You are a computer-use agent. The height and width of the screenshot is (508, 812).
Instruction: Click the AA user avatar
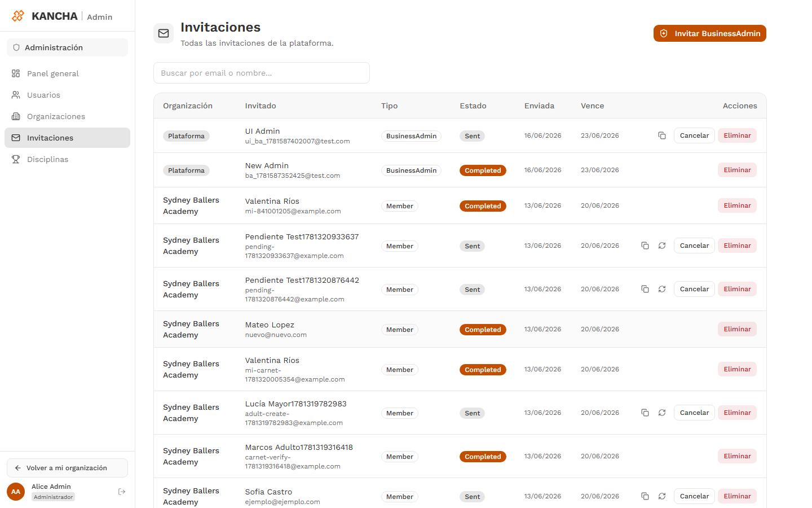point(16,492)
